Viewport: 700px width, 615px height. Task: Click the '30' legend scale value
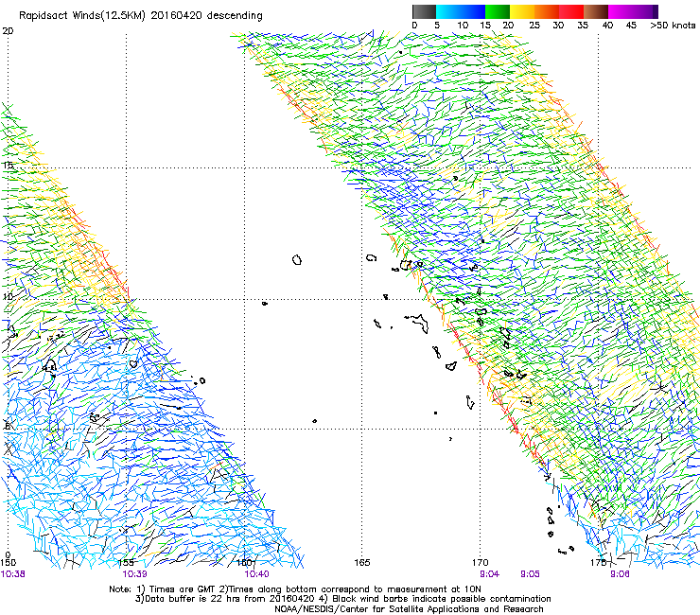pos(558,26)
